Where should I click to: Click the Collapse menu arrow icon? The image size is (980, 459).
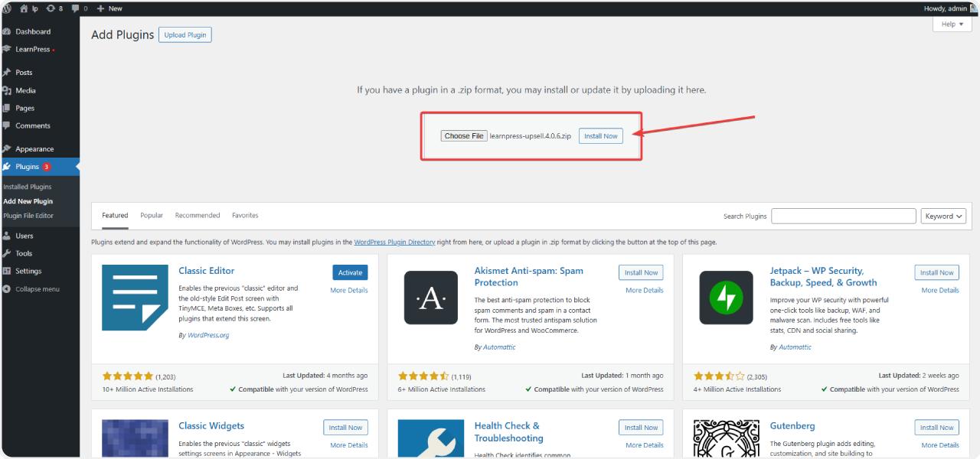coord(7,289)
